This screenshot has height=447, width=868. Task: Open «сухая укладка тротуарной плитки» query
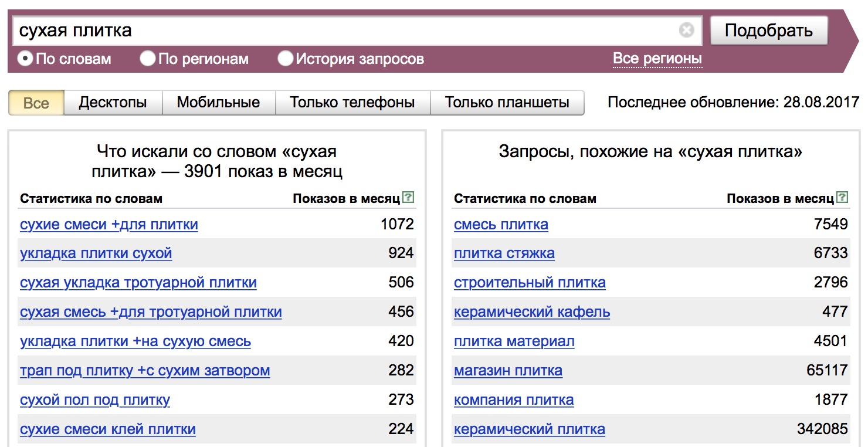pyautogui.click(x=139, y=283)
